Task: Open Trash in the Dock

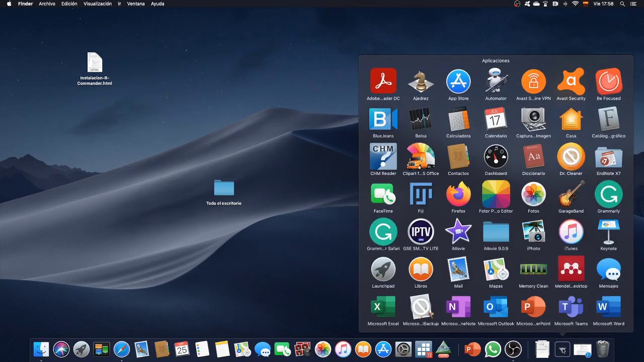Action: click(x=603, y=348)
